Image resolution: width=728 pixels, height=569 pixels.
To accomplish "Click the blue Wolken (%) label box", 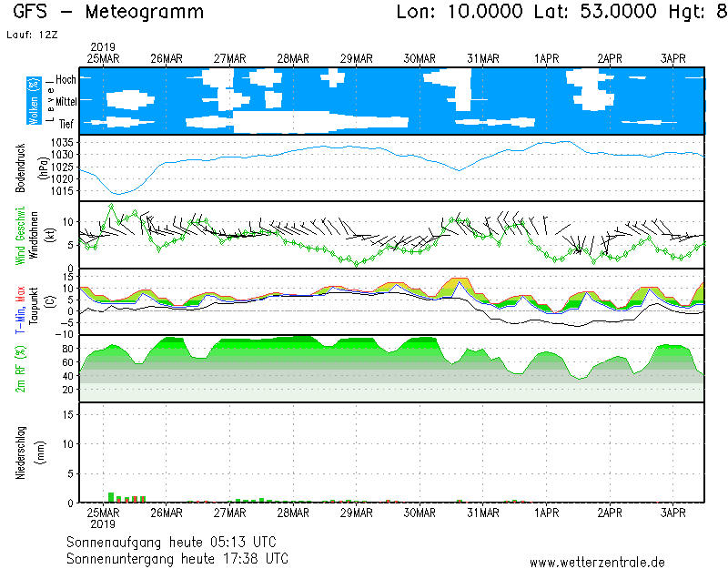I will [x=34, y=100].
